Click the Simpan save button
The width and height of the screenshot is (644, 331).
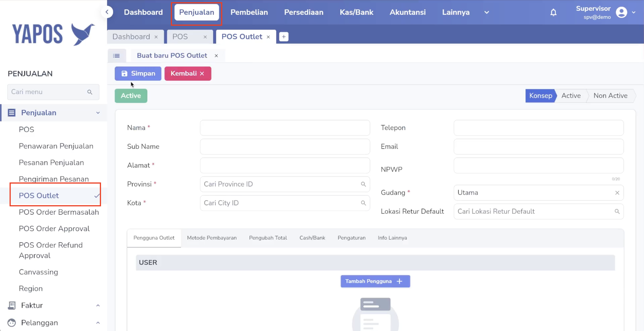click(x=138, y=74)
